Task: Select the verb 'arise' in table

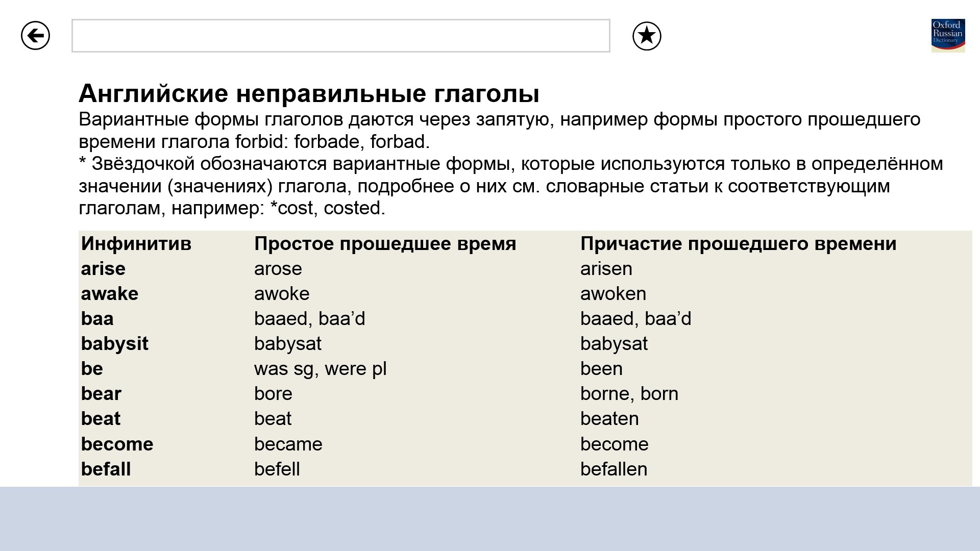Action: pyautogui.click(x=103, y=269)
